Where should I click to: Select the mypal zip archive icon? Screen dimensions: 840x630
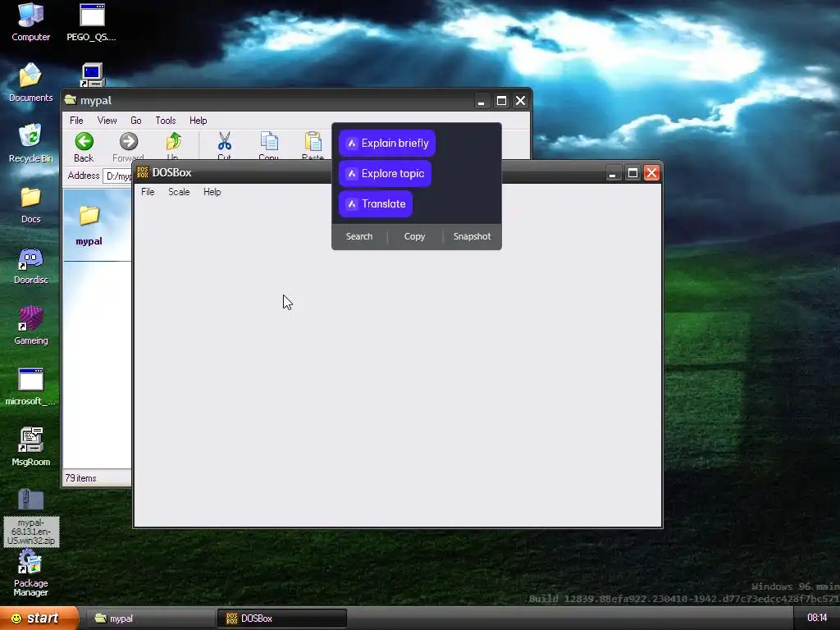point(31,517)
